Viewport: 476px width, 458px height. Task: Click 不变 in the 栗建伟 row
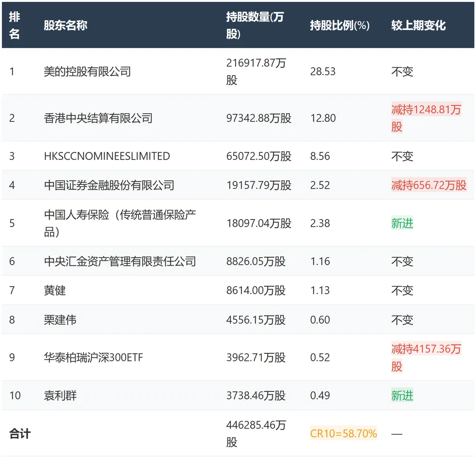tap(402, 320)
